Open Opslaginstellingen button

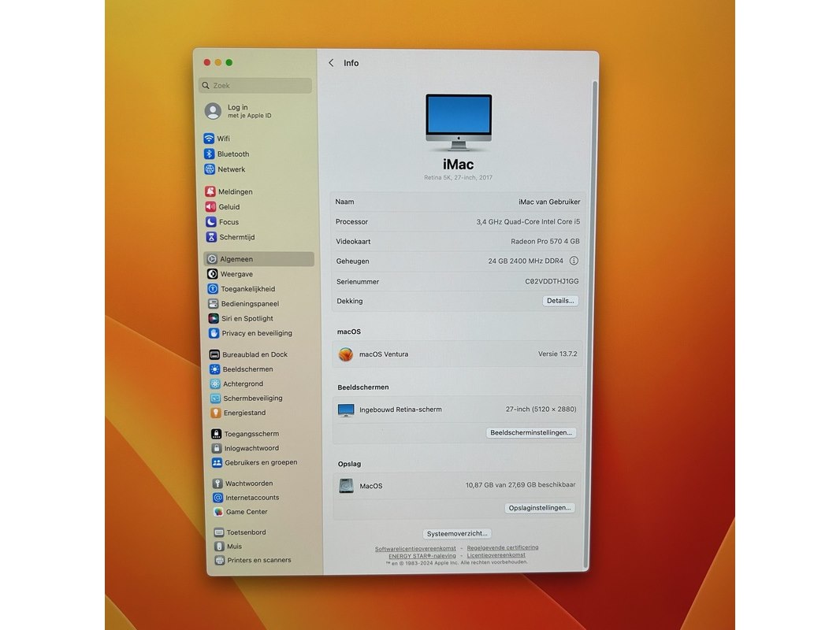click(540, 508)
